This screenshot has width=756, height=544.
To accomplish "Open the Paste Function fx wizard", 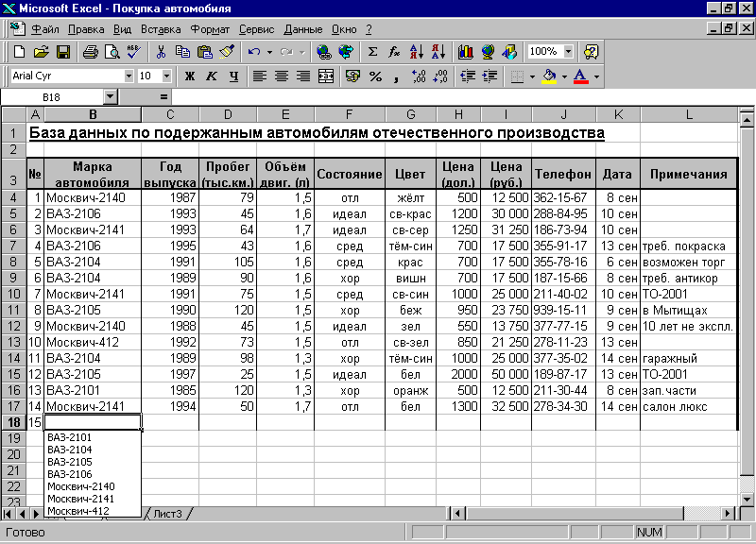I will [x=394, y=52].
